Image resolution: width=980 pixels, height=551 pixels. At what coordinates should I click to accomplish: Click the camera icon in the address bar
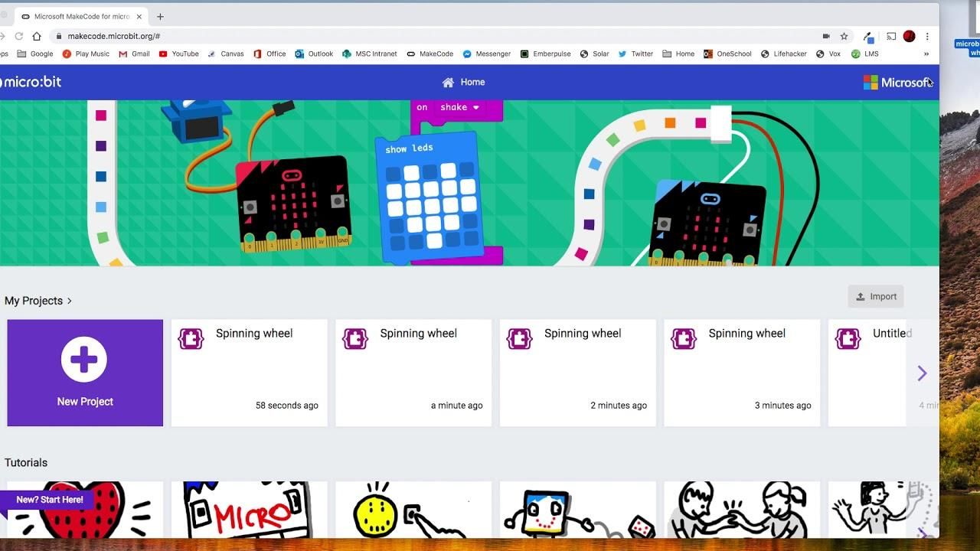coord(826,35)
